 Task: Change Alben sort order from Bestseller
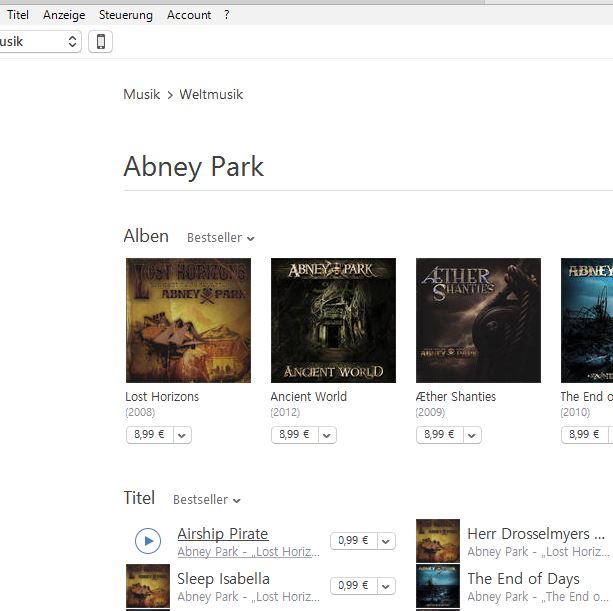click(220, 238)
